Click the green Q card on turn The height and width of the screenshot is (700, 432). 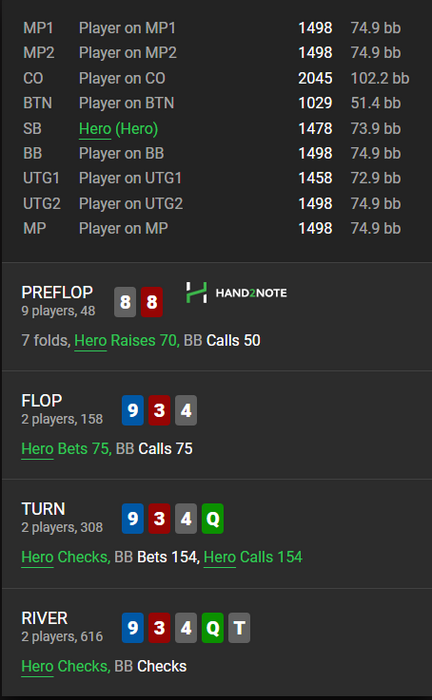point(212,519)
